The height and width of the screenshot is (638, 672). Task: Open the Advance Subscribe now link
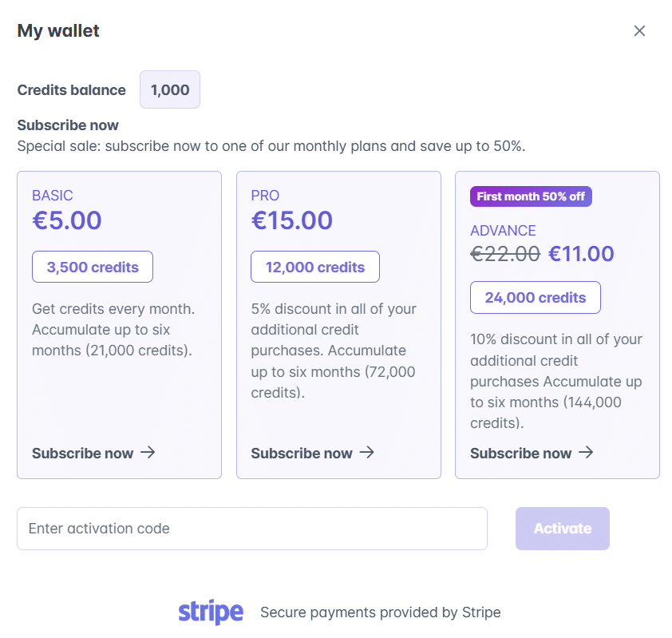pyautogui.click(x=525, y=453)
